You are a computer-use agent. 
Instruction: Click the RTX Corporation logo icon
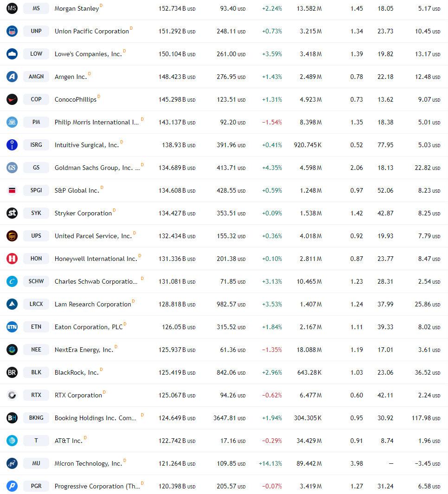(12, 395)
